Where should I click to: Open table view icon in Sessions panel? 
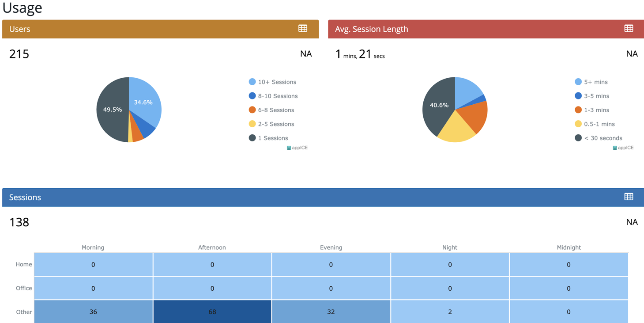click(629, 197)
